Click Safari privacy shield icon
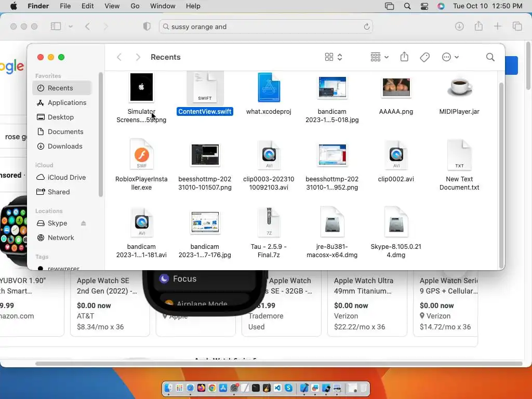 point(147,26)
